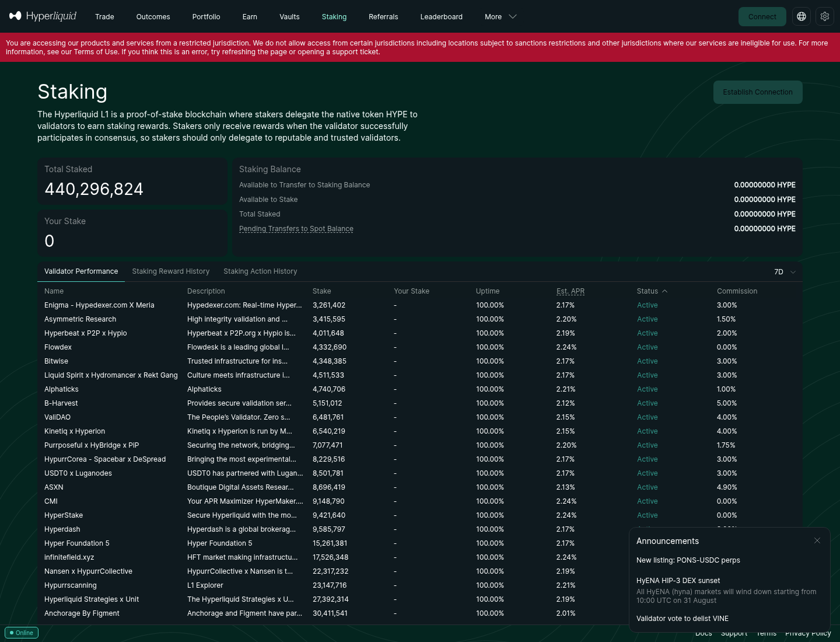Sort by the Est. APR header

pyautogui.click(x=570, y=291)
